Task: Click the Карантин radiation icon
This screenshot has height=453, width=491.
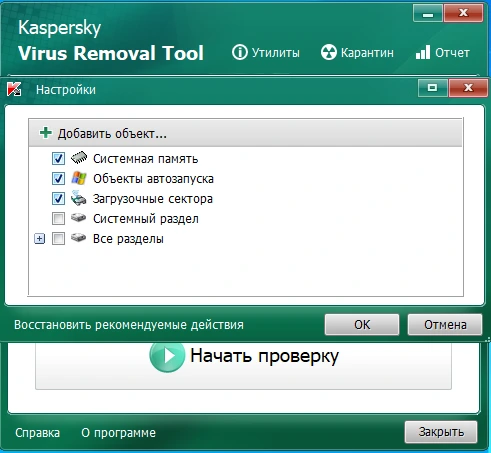Action: tap(329, 52)
